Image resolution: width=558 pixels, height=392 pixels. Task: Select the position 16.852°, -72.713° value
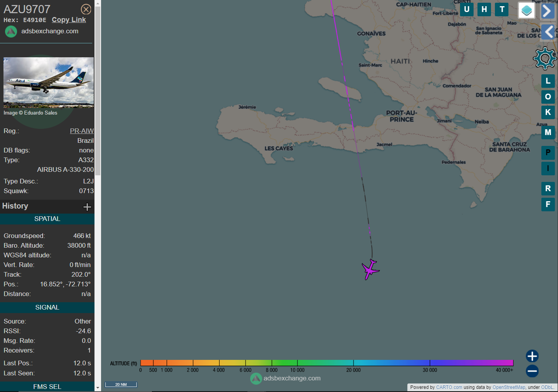pyautogui.click(x=65, y=284)
